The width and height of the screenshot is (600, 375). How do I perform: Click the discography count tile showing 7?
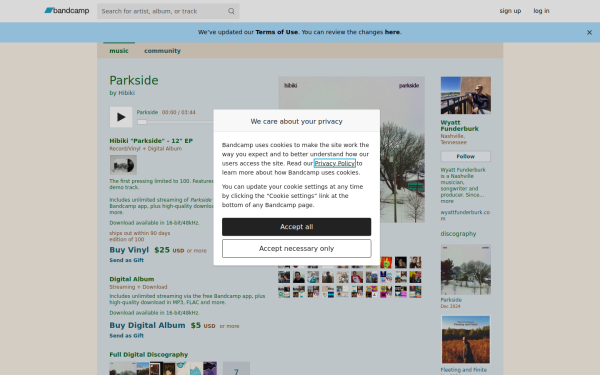click(x=236, y=368)
